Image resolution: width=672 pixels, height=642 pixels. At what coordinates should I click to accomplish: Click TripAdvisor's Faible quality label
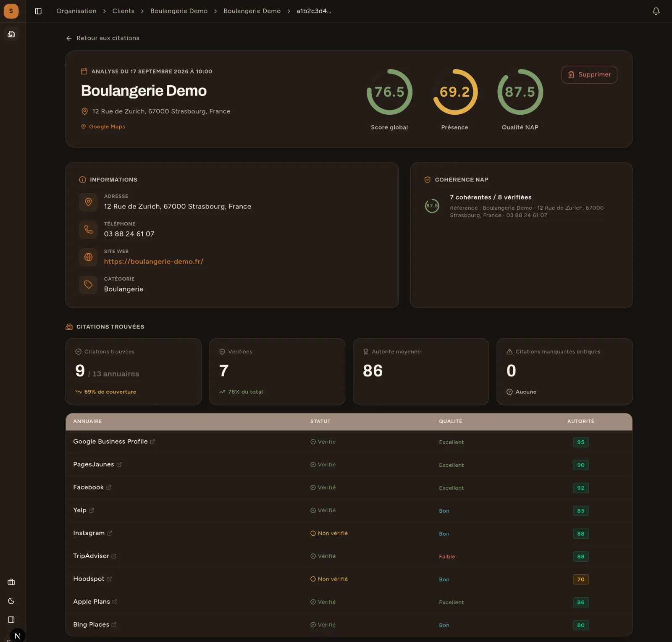tap(447, 557)
